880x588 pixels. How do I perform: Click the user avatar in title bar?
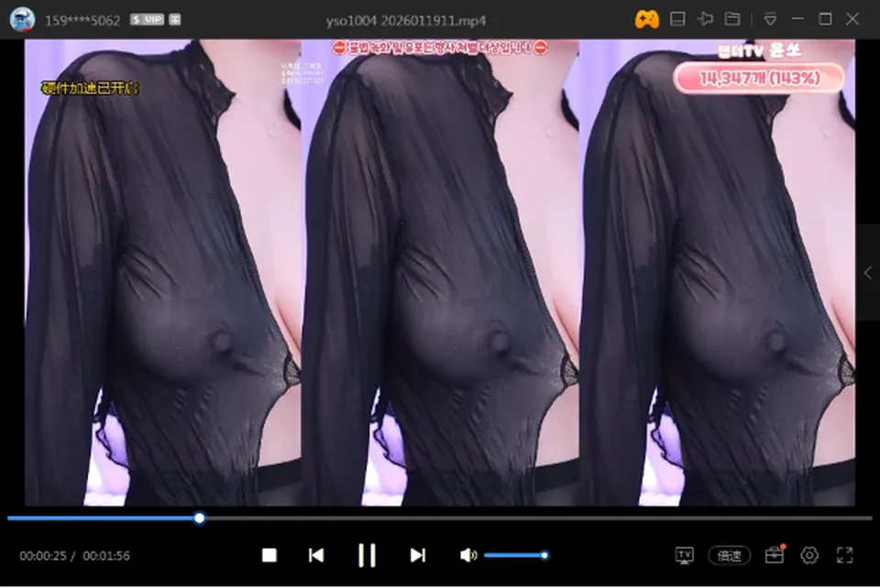22,19
